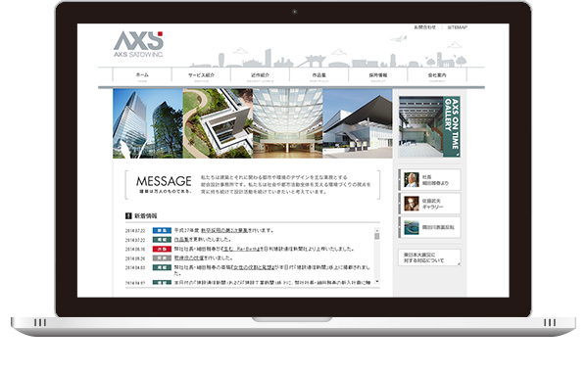The height and width of the screenshot is (372, 588).
Task: Open the AXS ON TIME GALLERY banner
Action: point(429,126)
